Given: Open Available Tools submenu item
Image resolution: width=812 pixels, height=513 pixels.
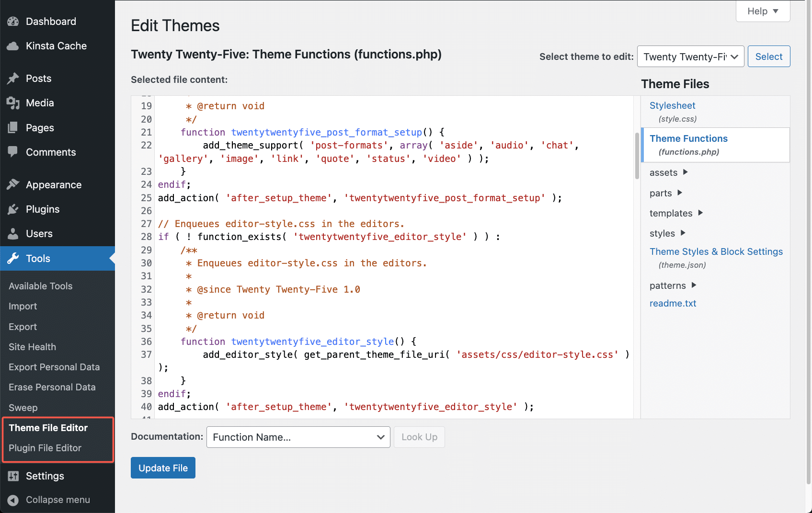Looking at the screenshot, I should pos(41,286).
